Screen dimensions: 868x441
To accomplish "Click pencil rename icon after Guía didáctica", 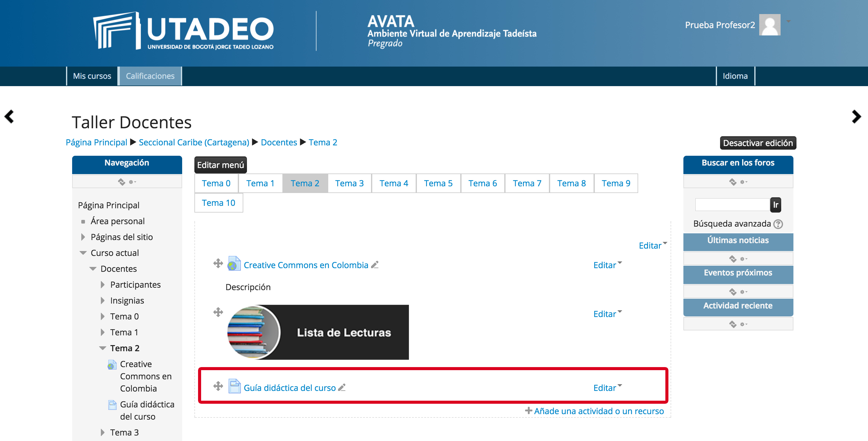I will tap(342, 388).
